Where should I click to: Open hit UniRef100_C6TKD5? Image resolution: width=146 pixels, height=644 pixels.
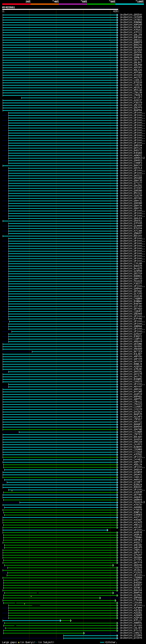click(131, 17)
